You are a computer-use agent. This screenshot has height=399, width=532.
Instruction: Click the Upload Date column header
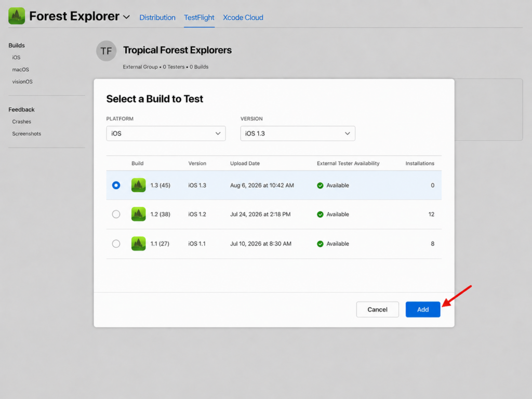[x=245, y=163]
